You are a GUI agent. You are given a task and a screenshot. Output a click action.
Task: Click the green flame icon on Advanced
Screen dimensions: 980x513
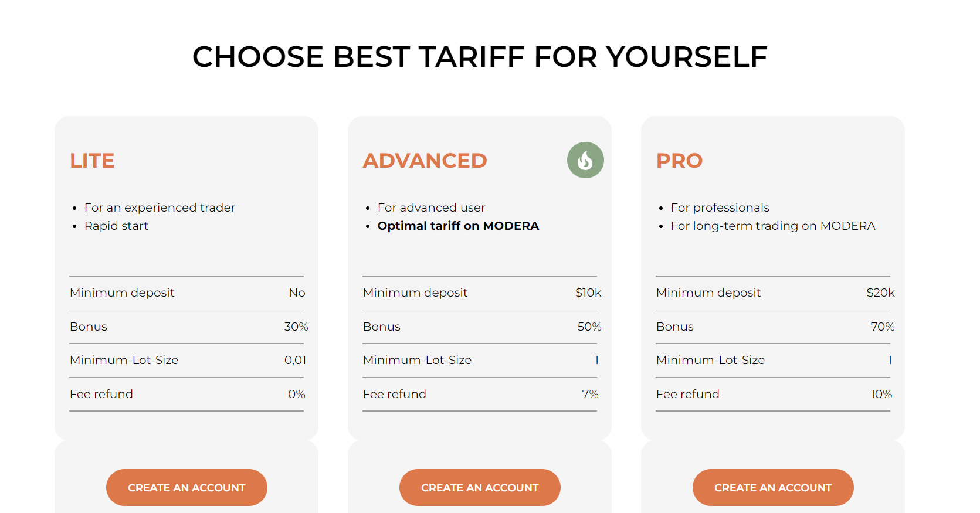pyautogui.click(x=585, y=160)
